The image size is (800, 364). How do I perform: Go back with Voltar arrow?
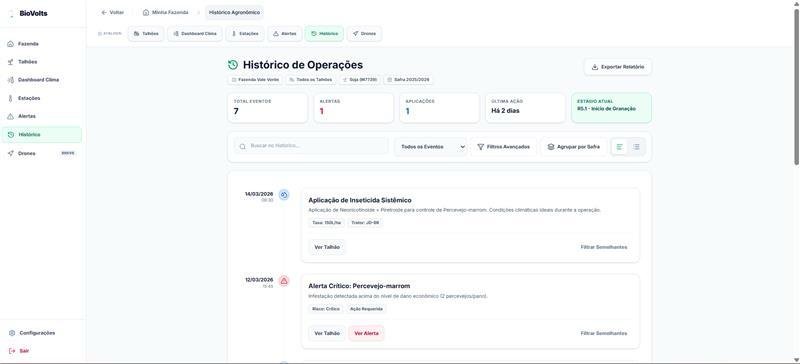tap(113, 12)
